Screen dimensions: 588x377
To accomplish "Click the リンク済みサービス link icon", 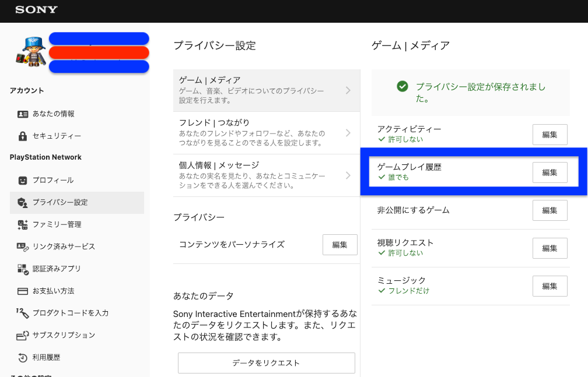I will pos(23,246).
